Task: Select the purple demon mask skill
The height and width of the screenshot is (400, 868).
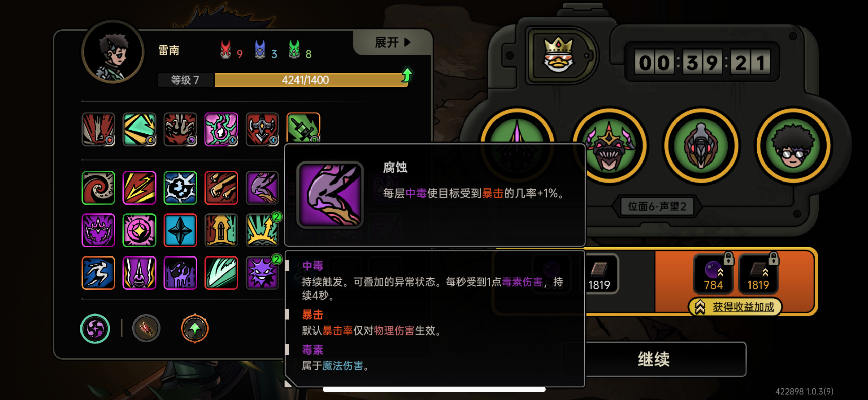Action: 98,230
